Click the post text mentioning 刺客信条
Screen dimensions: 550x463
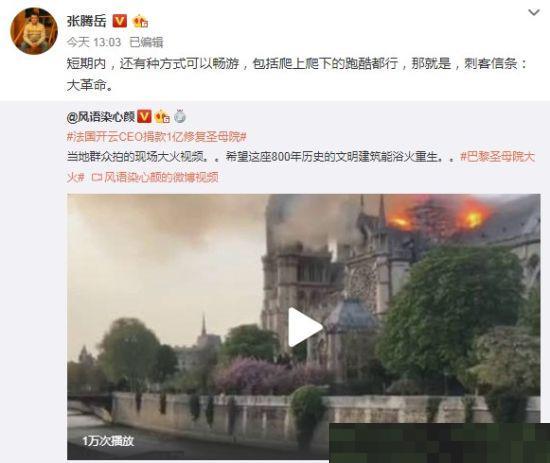297,74
